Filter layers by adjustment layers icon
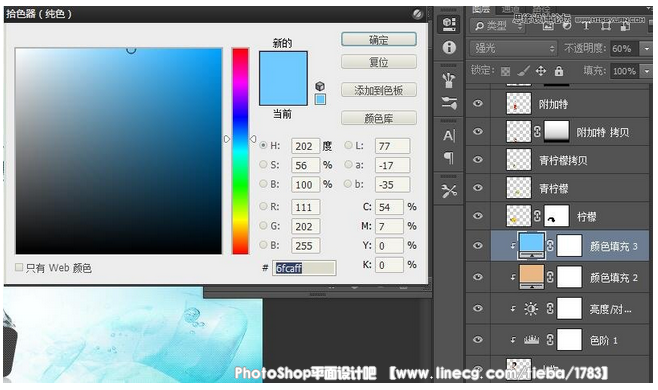The width and height of the screenshot is (658, 390). click(567, 26)
